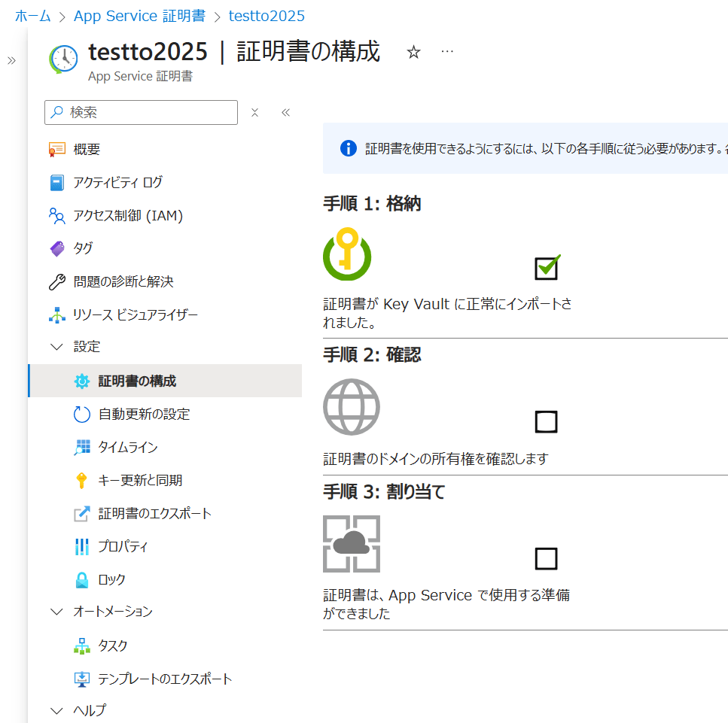Open 自動更新の設定 menu item
This screenshot has width=728, height=723.
tap(143, 414)
